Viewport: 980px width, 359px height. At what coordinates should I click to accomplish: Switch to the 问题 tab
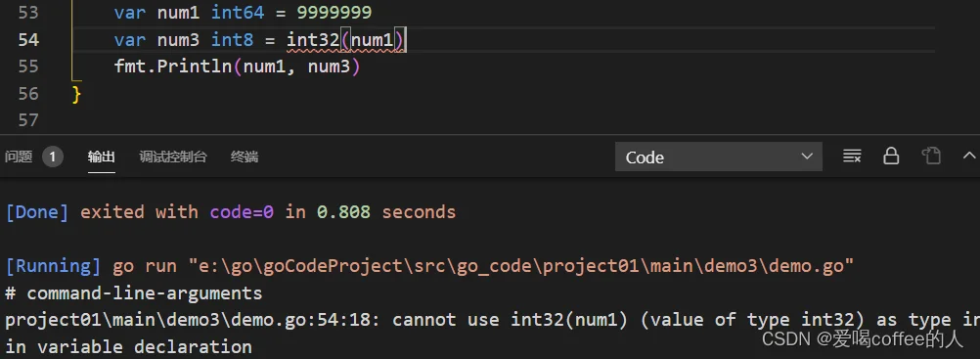pyautogui.click(x=19, y=157)
